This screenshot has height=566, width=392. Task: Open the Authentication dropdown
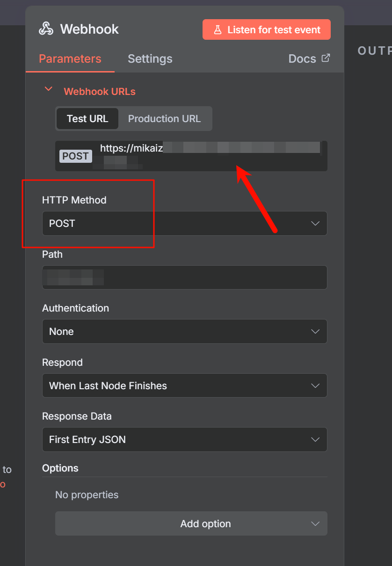[x=184, y=331]
